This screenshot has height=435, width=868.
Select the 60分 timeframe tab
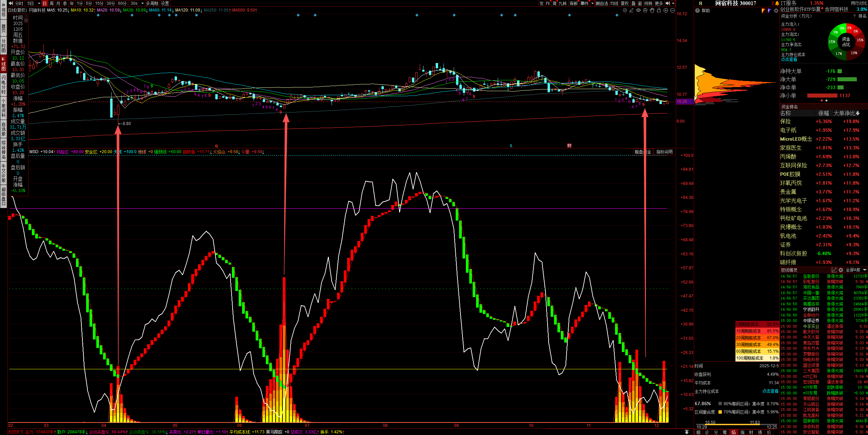click(x=122, y=3)
